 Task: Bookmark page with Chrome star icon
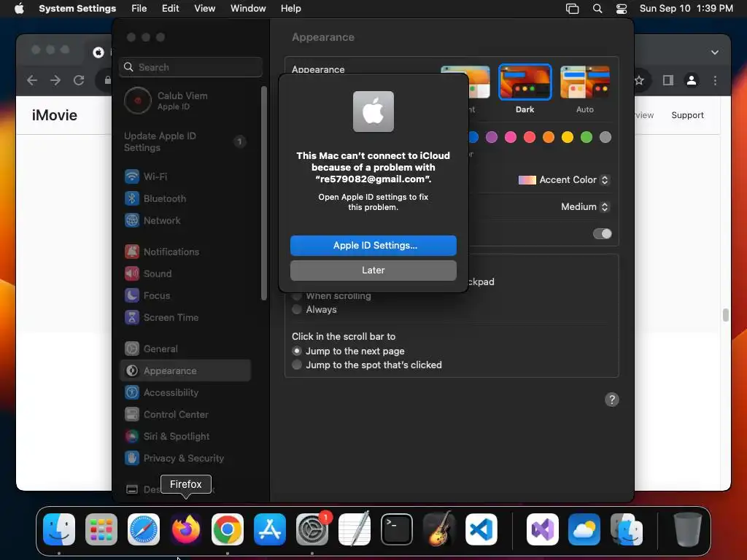click(x=639, y=80)
